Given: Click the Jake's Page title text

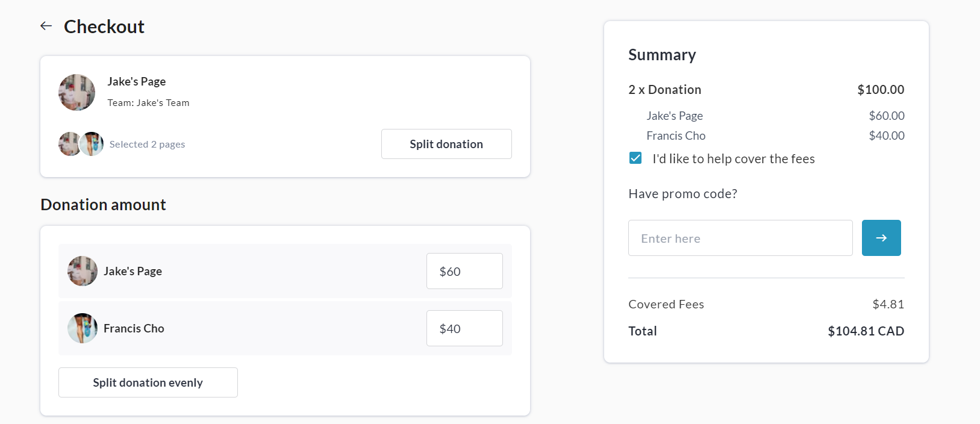Looking at the screenshot, I should tap(137, 81).
